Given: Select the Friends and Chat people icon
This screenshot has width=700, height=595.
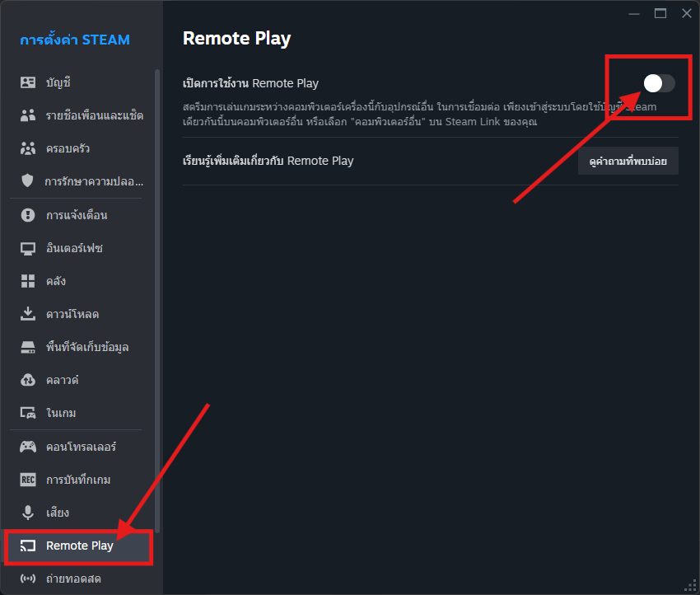Looking at the screenshot, I should (28, 115).
